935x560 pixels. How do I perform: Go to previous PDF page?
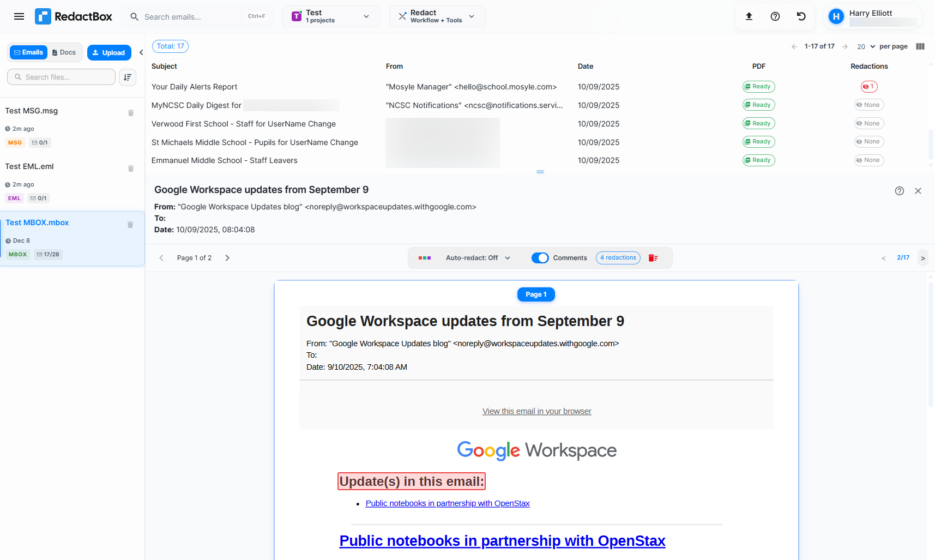(x=161, y=258)
